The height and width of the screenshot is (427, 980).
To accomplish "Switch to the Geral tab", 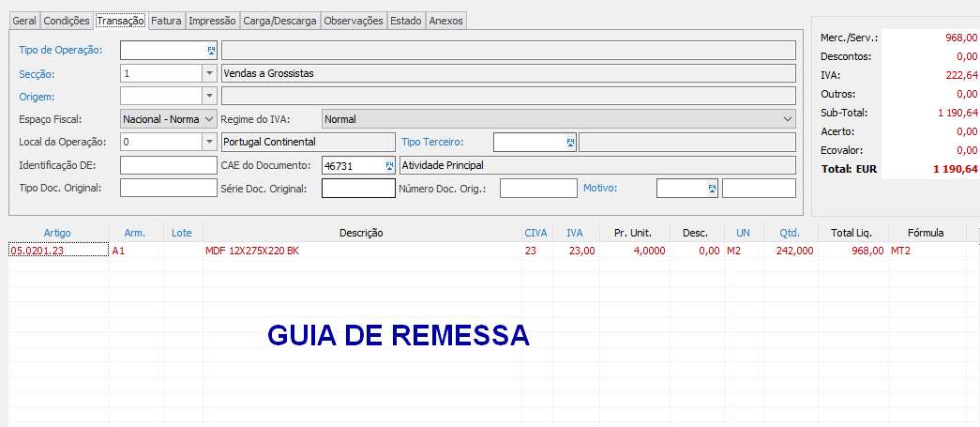I will 24,21.
